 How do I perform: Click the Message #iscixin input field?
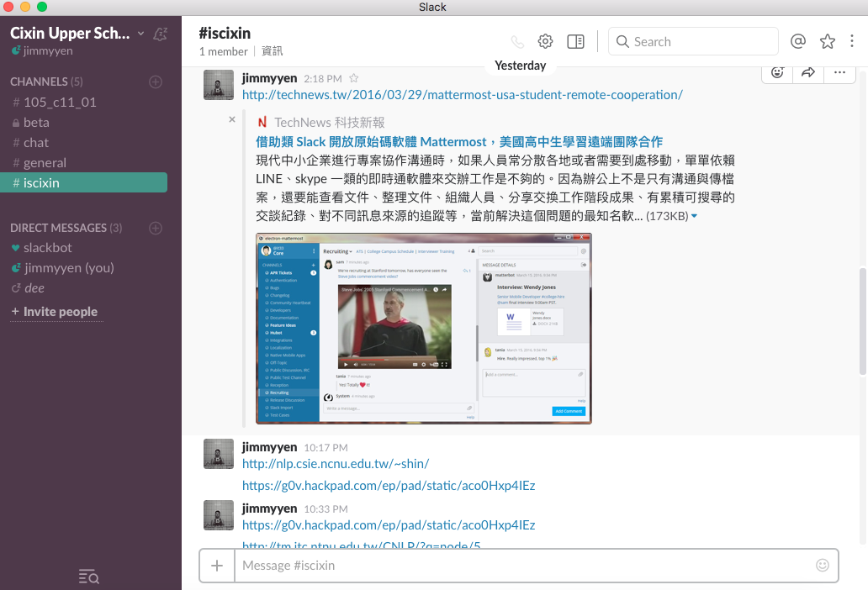pyautogui.click(x=521, y=566)
